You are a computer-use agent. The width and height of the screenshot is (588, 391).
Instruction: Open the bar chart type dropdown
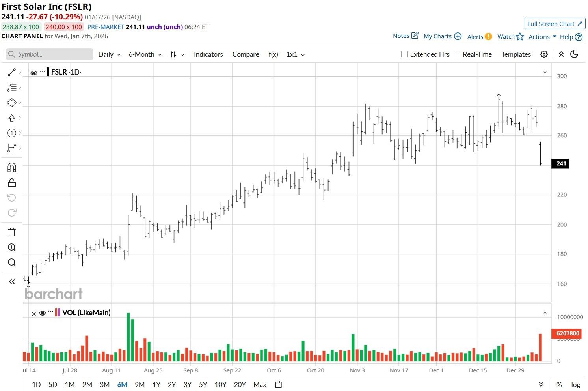click(x=177, y=54)
